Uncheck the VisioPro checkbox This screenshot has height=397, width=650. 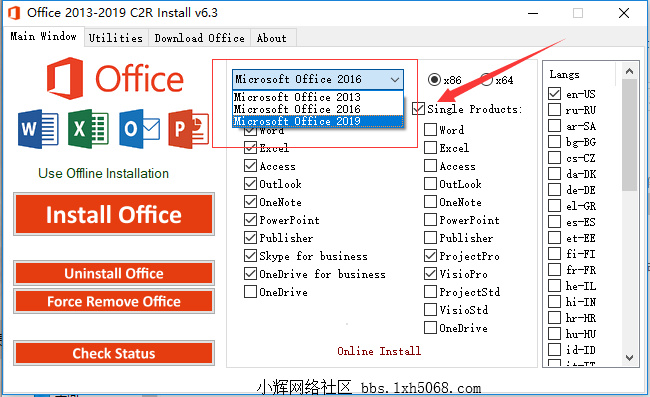[x=430, y=274]
